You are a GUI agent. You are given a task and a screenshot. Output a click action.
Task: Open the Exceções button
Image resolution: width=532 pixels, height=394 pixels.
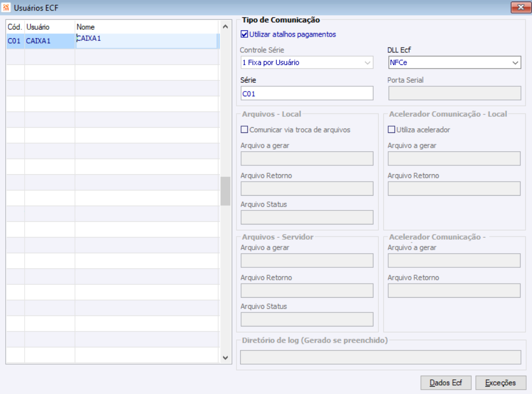501,382
